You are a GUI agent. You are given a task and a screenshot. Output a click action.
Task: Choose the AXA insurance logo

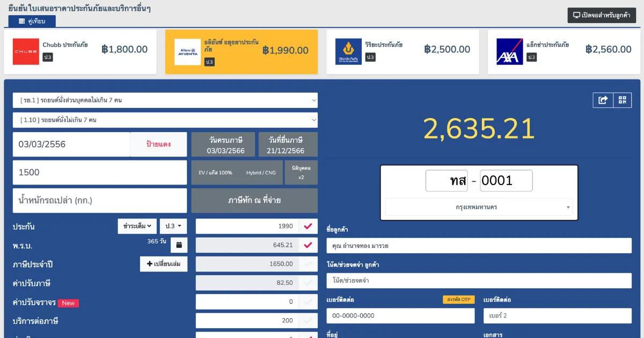pos(509,52)
